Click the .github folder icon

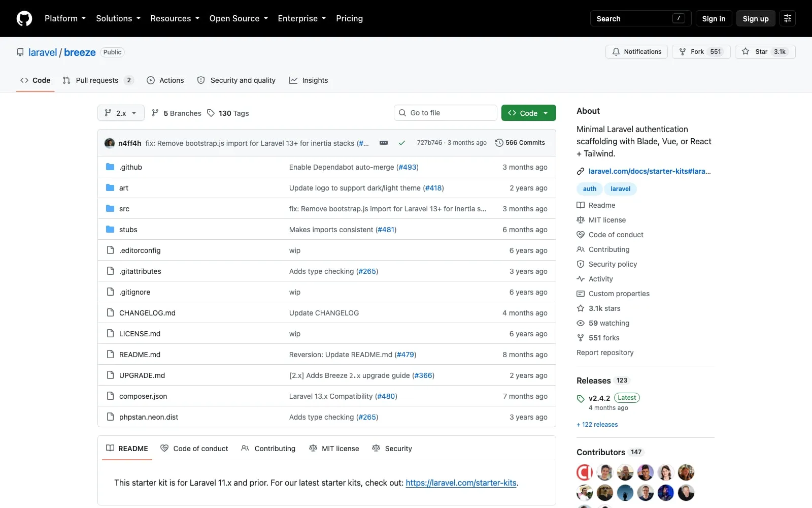tap(110, 167)
